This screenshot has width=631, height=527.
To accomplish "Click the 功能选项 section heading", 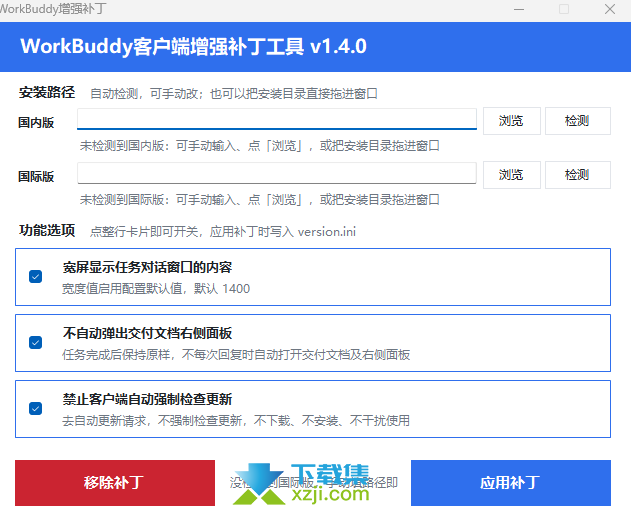I will [x=47, y=230].
